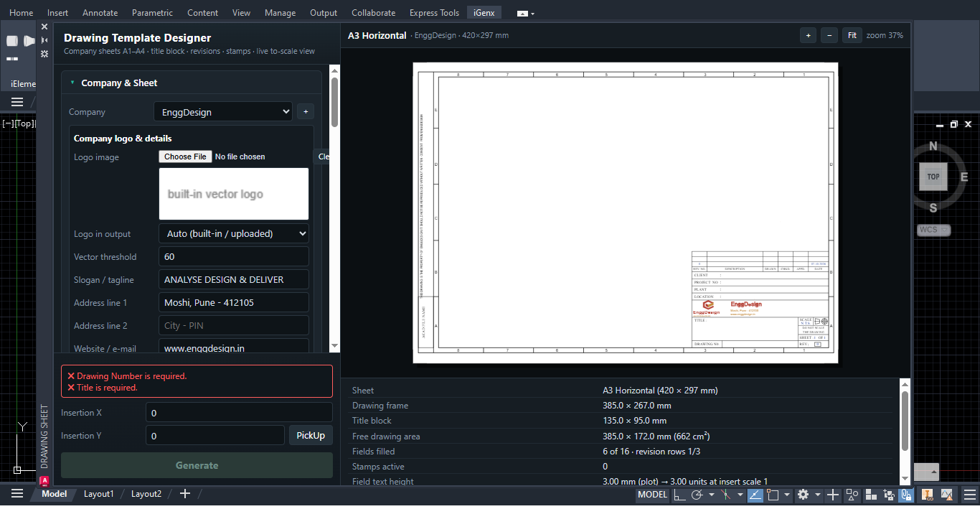Click the Insertion X field
Image resolution: width=980 pixels, height=509 pixels.
tap(239, 413)
